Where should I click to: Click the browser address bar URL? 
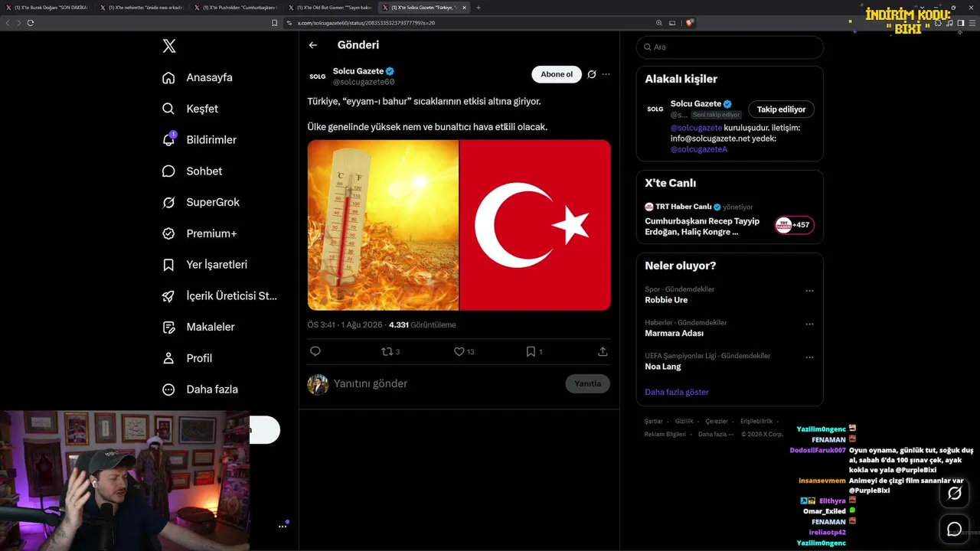pos(366,23)
